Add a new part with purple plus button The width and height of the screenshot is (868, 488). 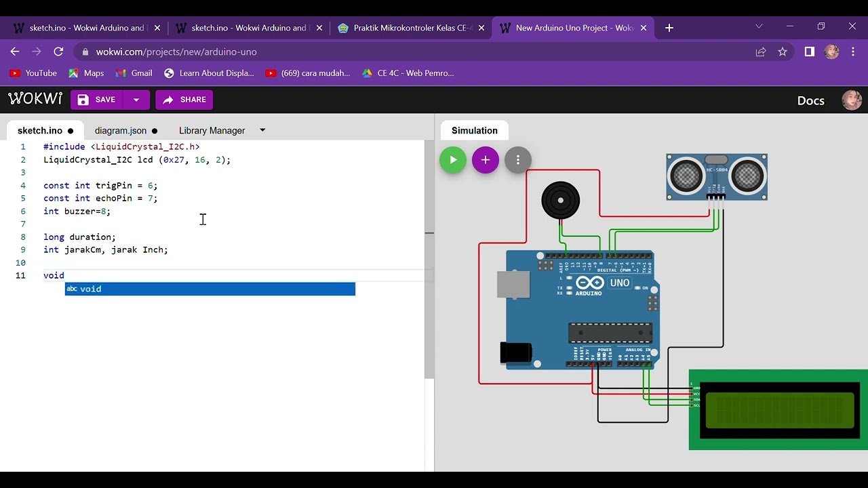486,160
